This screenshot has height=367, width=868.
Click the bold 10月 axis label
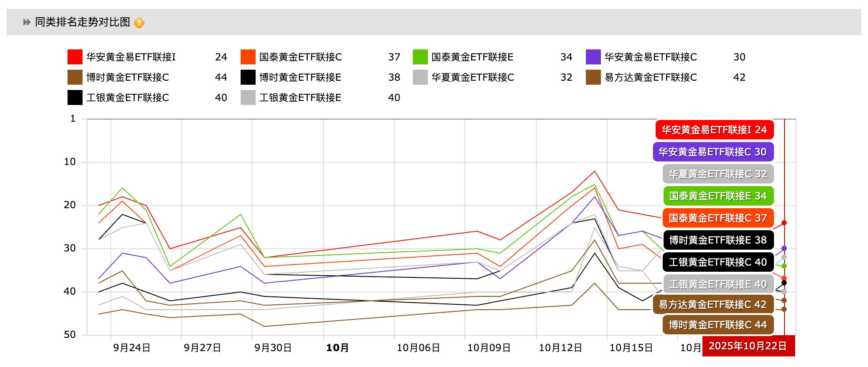tap(337, 348)
